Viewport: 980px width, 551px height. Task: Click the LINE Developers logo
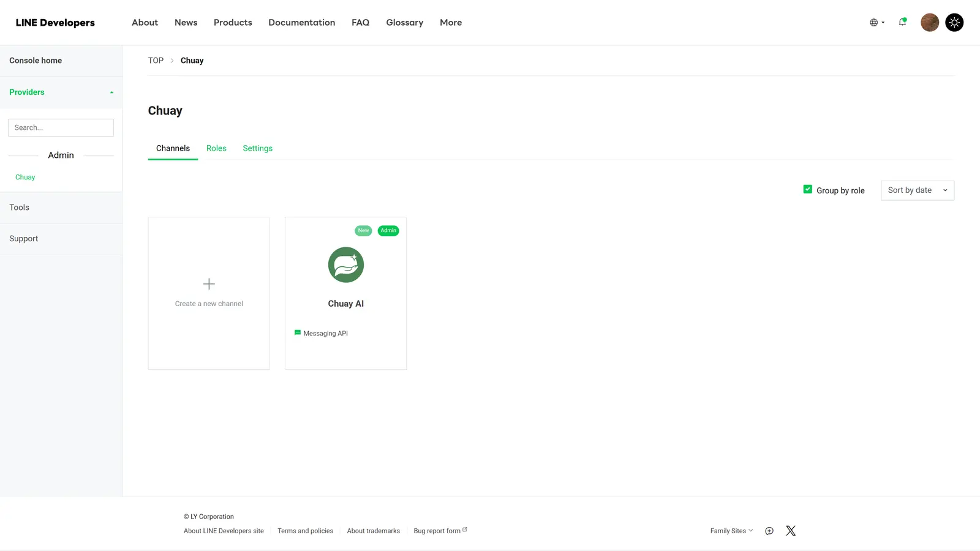(x=55, y=23)
